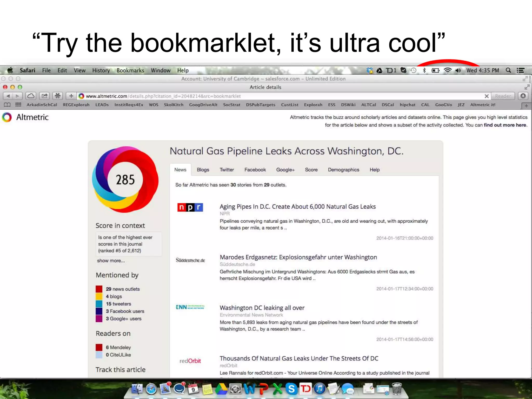Open Google Drive icon in the Dock
Viewport: 532px width, 399px height.
(x=221, y=389)
